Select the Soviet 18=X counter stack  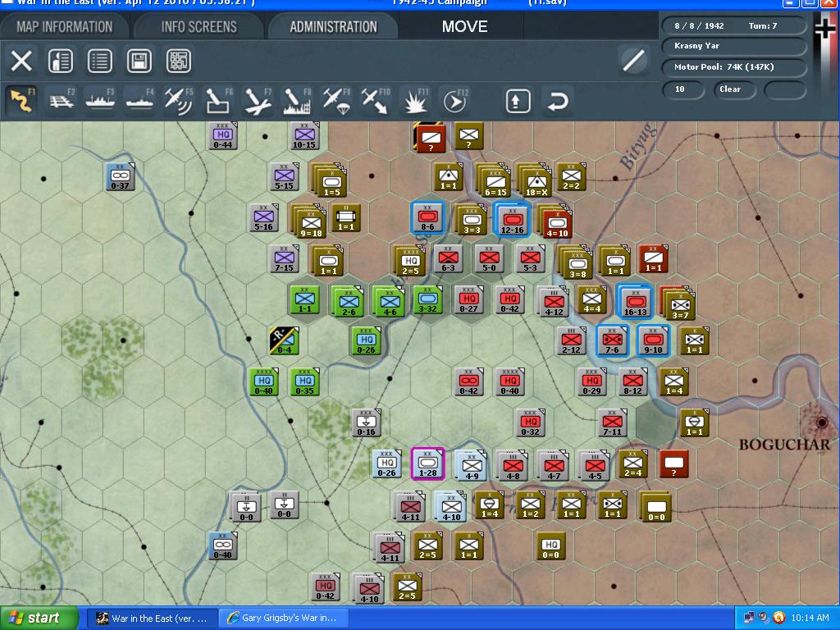535,180
